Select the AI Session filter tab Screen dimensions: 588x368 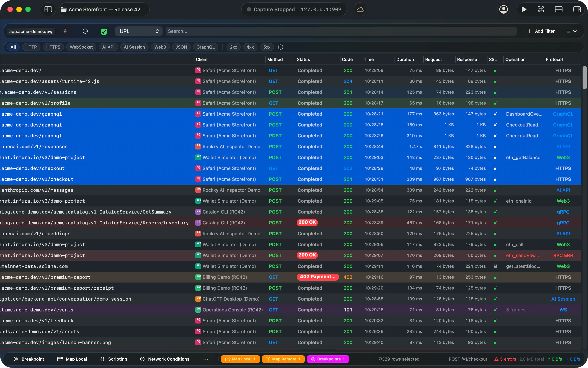134,47
